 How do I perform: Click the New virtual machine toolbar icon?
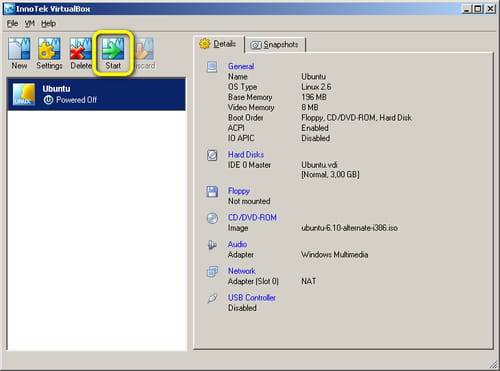click(x=19, y=49)
